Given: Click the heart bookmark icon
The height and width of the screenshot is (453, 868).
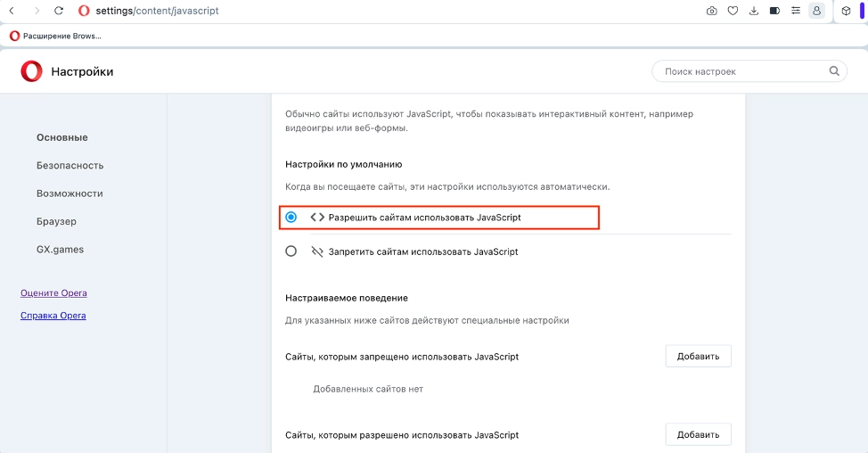Looking at the screenshot, I should 733,11.
